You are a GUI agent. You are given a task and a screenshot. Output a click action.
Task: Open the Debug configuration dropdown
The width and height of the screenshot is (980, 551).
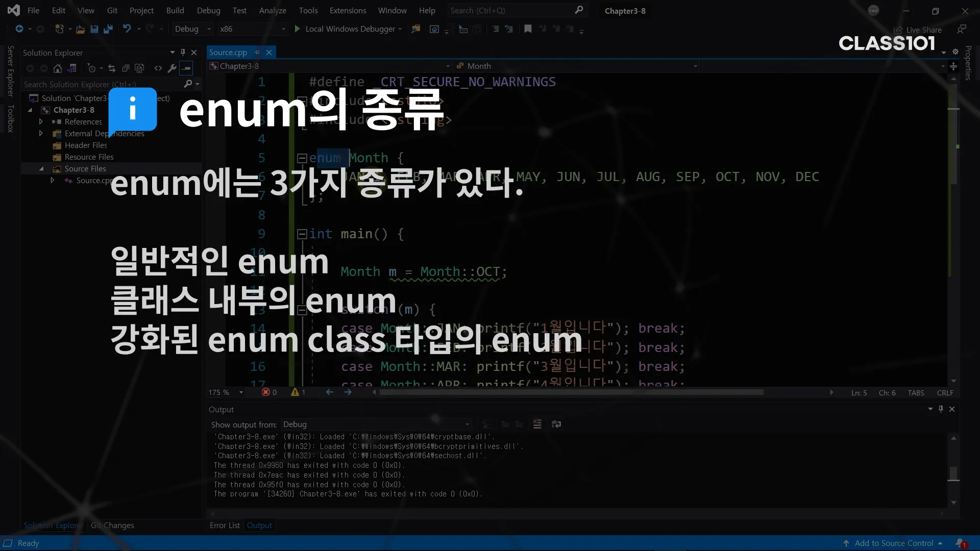(x=193, y=29)
